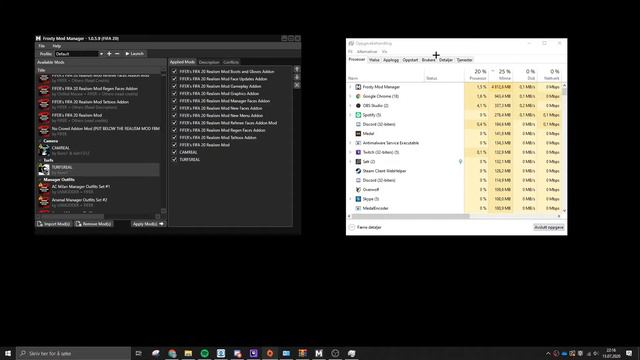Uncheck Face Updates Addon mod
This screenshot has width=640, height=360.
tap(174, 79)
